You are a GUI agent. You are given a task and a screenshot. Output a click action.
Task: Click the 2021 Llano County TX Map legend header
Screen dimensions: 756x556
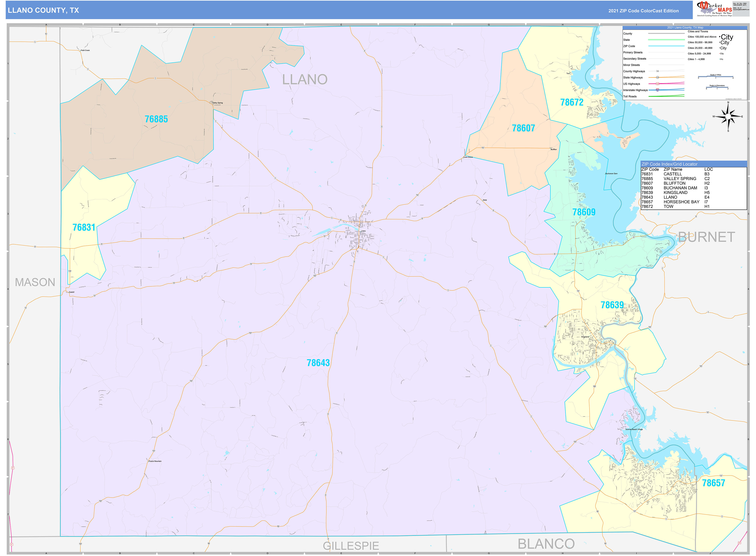point(685,28)
